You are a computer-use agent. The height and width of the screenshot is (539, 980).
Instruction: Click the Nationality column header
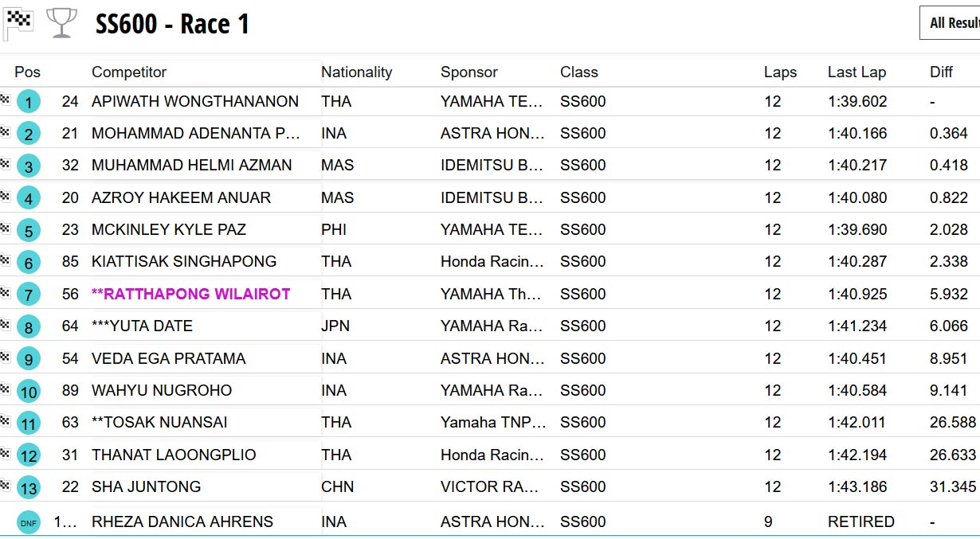356,72
